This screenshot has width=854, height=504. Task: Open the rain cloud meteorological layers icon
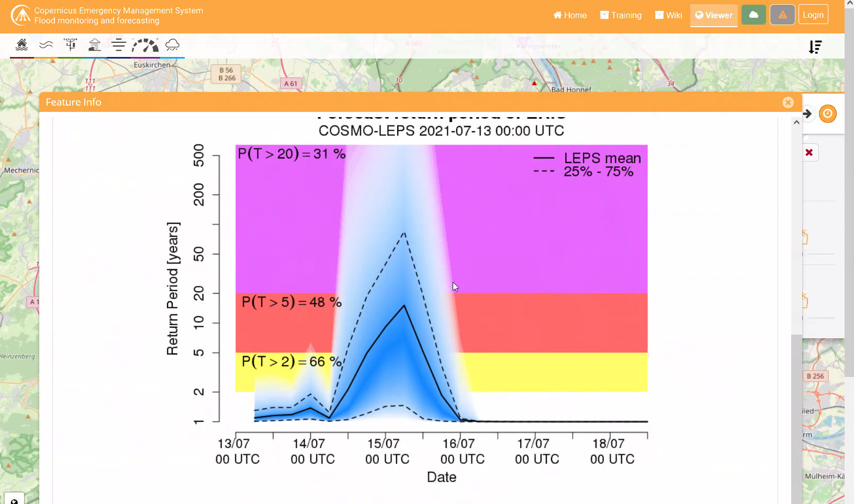[x=172, y=45]
